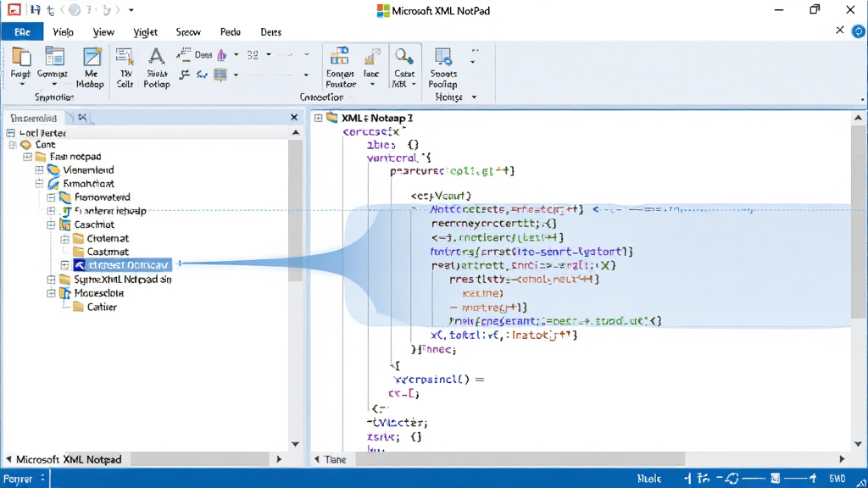Select the left panel's first tab
Screen dimensions: 868x488
coord(34,118)
